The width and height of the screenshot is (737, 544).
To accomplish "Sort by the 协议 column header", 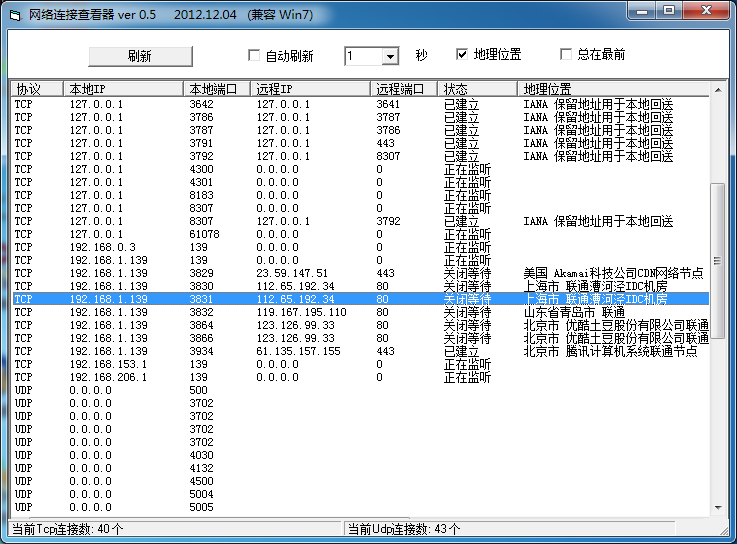I will (37, 89).
